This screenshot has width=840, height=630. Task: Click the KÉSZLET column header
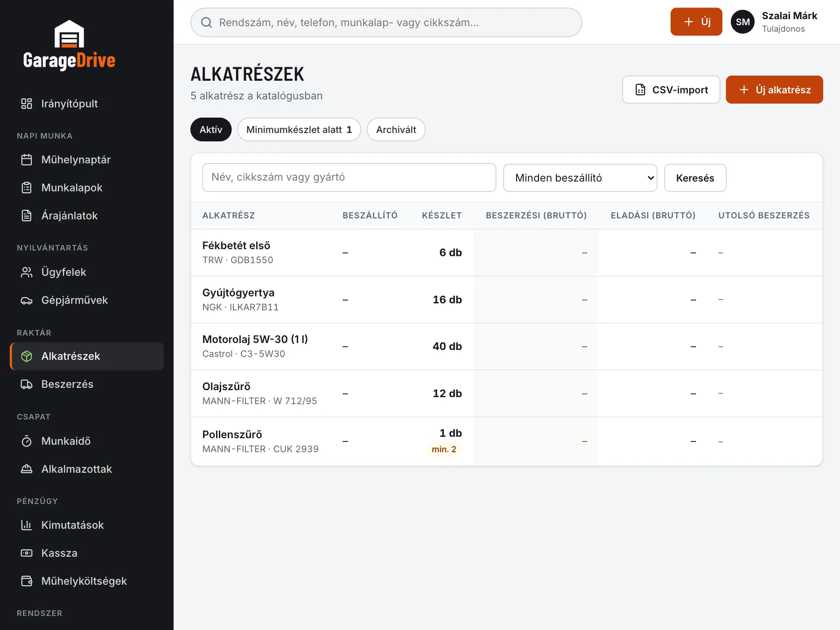tap(441, 215)
